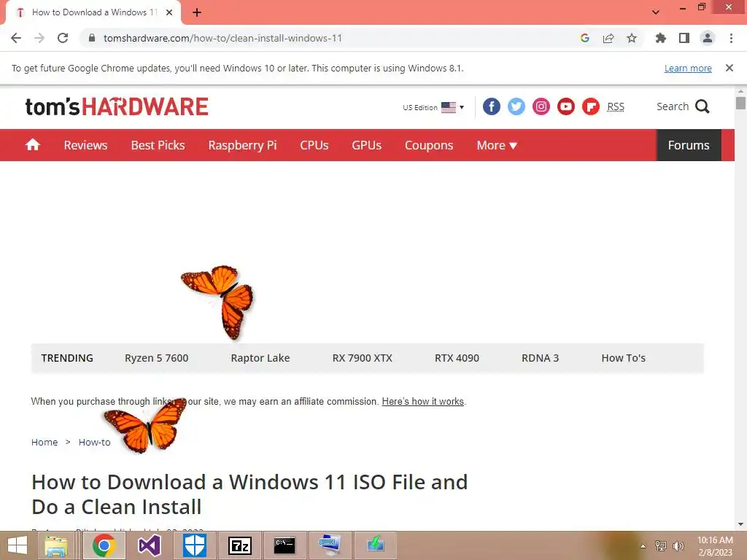
Task: Open the CPUs menu item
Action: (314, 145)
